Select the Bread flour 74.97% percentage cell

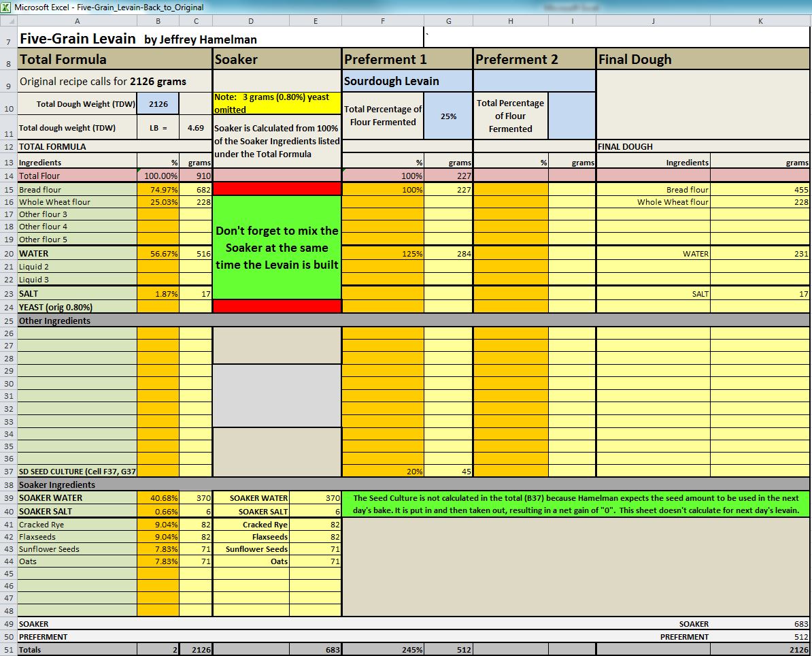point(158,189)
